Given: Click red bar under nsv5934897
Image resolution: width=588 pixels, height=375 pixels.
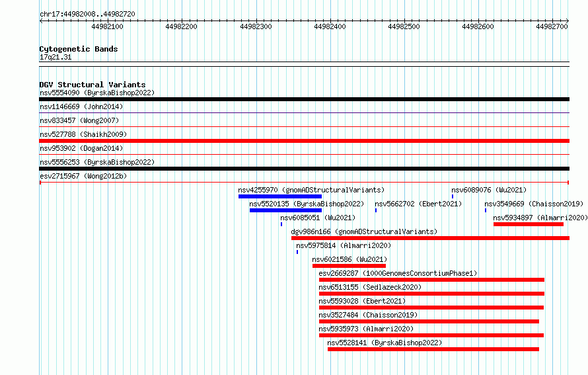Looking at the screenshot, I should (x=529, y=224).
